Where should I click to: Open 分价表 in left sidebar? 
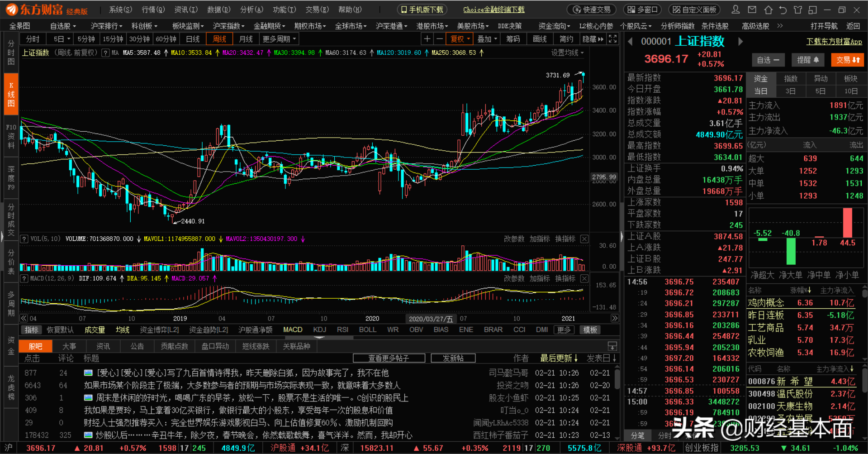(x=11, y=262)
